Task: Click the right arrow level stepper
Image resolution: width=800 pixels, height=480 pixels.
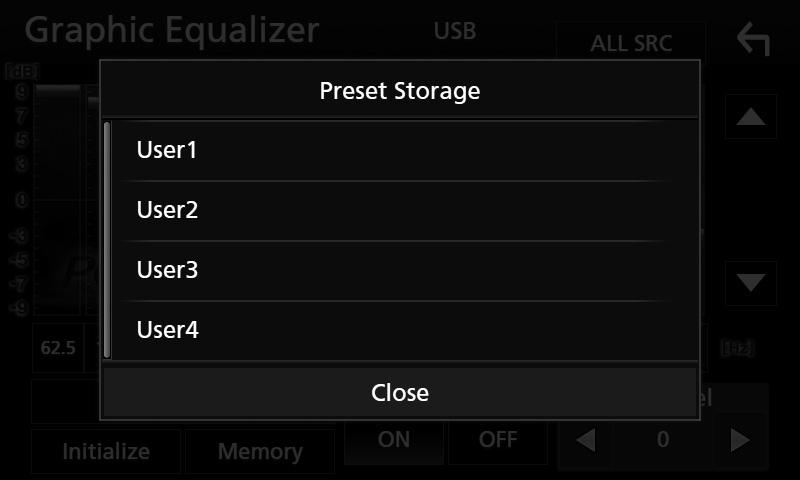Action: click(739, 440)
